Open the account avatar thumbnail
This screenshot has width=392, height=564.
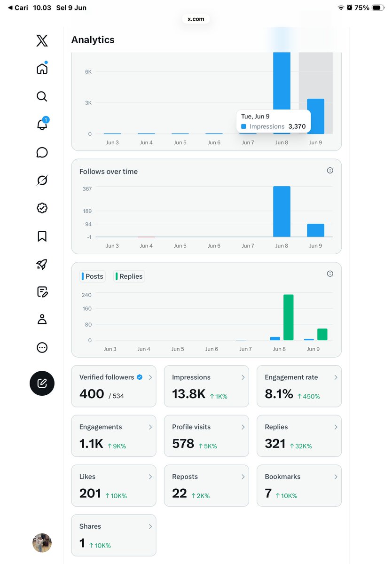[x=42, y=543]
